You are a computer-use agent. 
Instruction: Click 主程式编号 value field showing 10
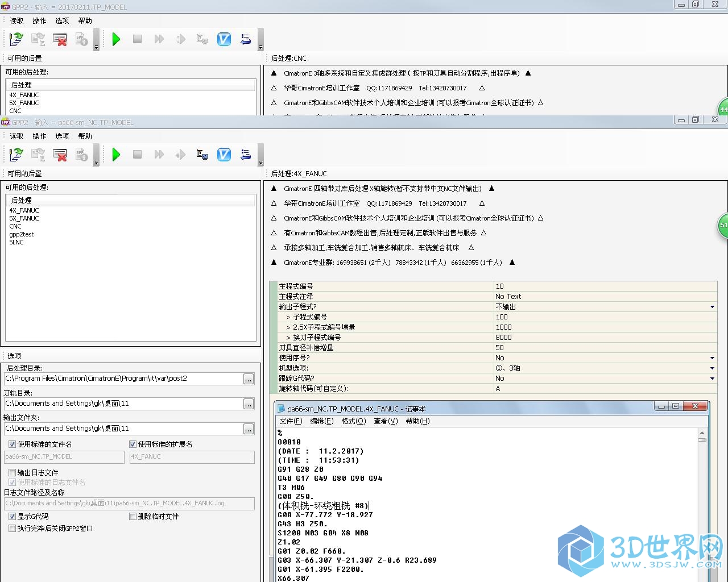pyautogui.click(x=605, y=286)
